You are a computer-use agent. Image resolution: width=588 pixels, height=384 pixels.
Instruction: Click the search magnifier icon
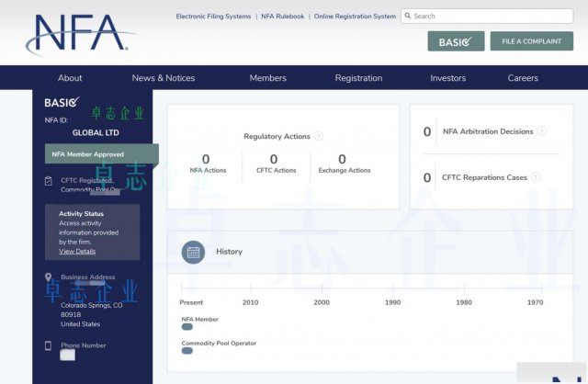pos(407,16)
